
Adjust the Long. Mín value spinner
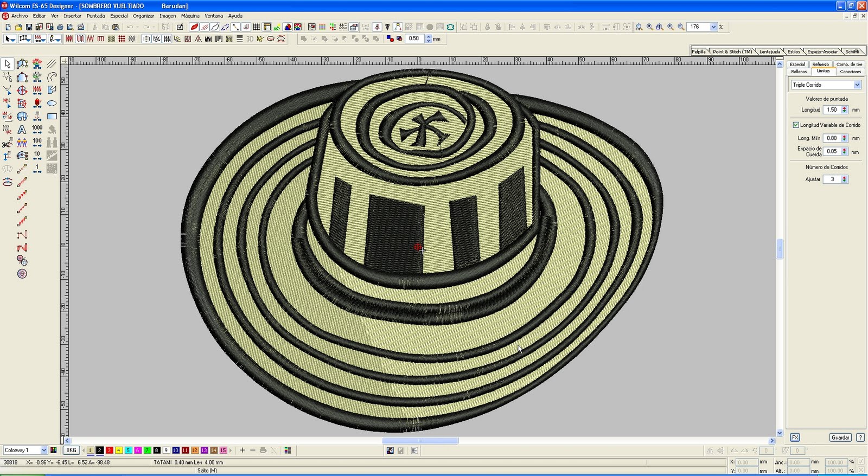tap(844, 138)
